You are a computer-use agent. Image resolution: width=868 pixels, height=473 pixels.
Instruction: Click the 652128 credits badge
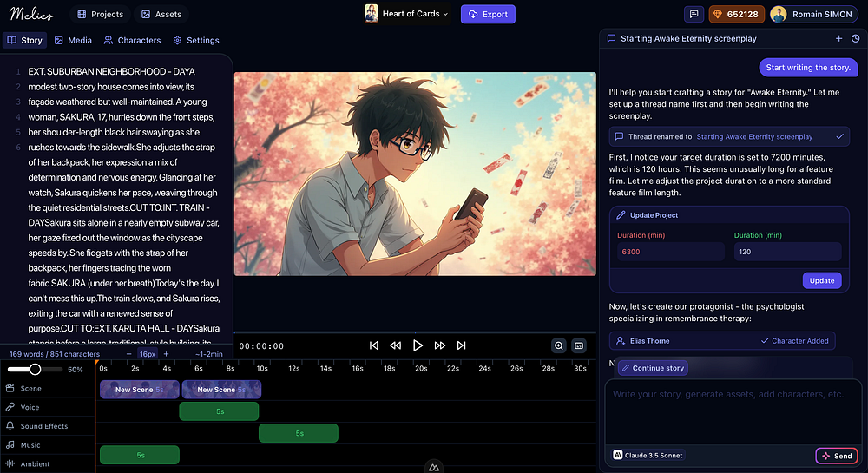[x=736, y=15]
